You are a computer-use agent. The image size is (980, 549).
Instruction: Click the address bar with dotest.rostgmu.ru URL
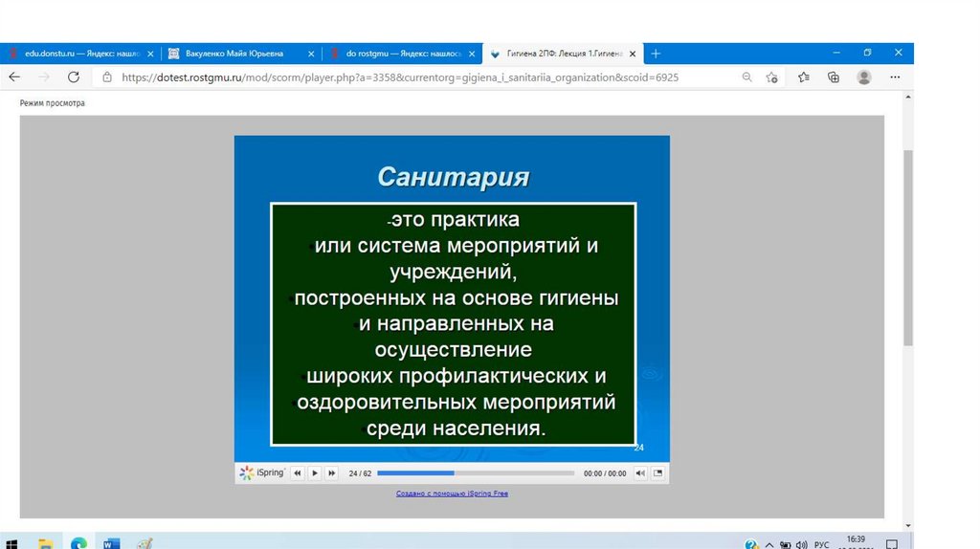click(402, 77)
